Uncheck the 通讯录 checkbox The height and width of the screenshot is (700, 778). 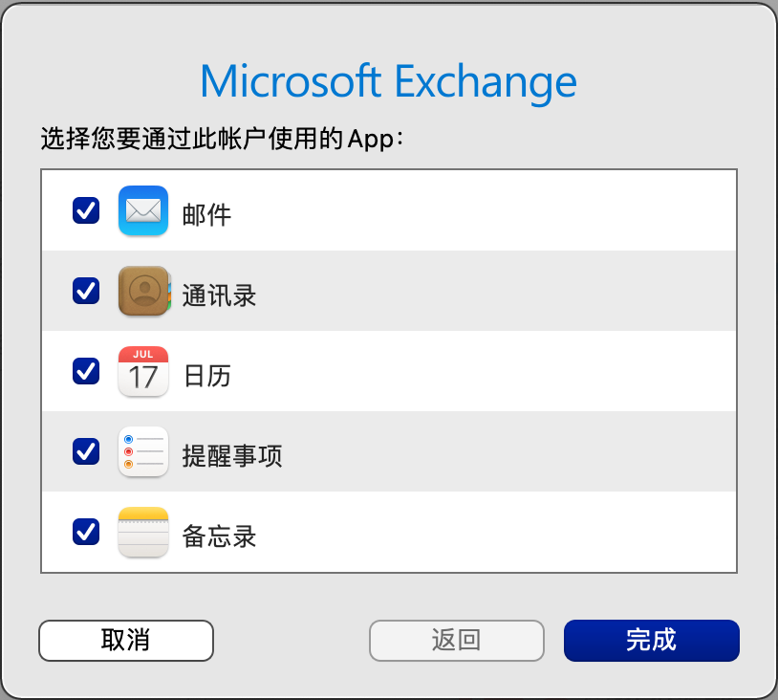(86, 291)
